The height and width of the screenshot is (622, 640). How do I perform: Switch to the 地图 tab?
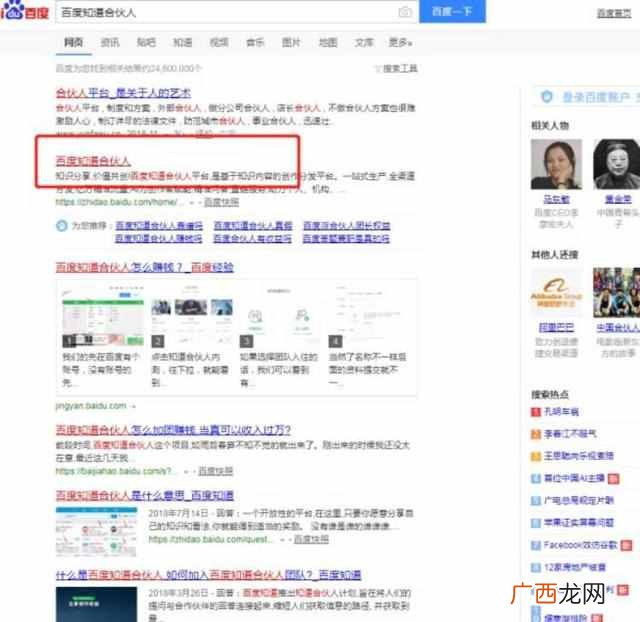[x=328, y=42]
